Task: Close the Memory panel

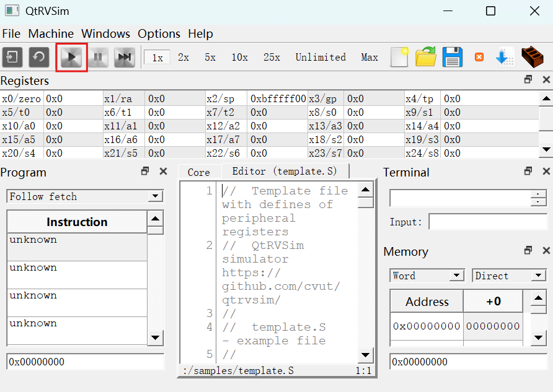Action: pyautogui.click(x=546, y=250)
